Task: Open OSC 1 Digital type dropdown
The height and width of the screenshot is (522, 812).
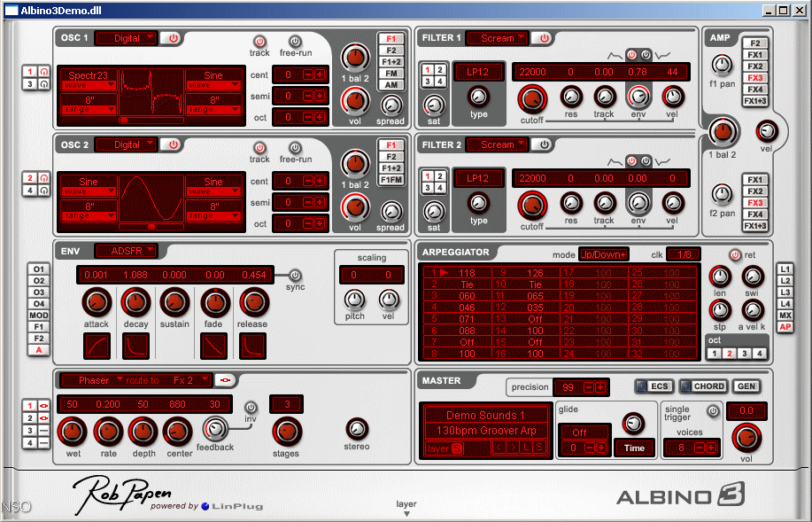Action: tap(127, 38)
